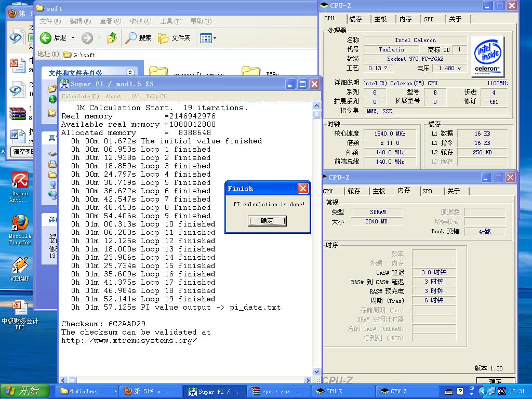Click the "SDRAM" memory type value
The width and height of the screenshot is (532, 399).
pyautogui.click(x=376, y=212)
